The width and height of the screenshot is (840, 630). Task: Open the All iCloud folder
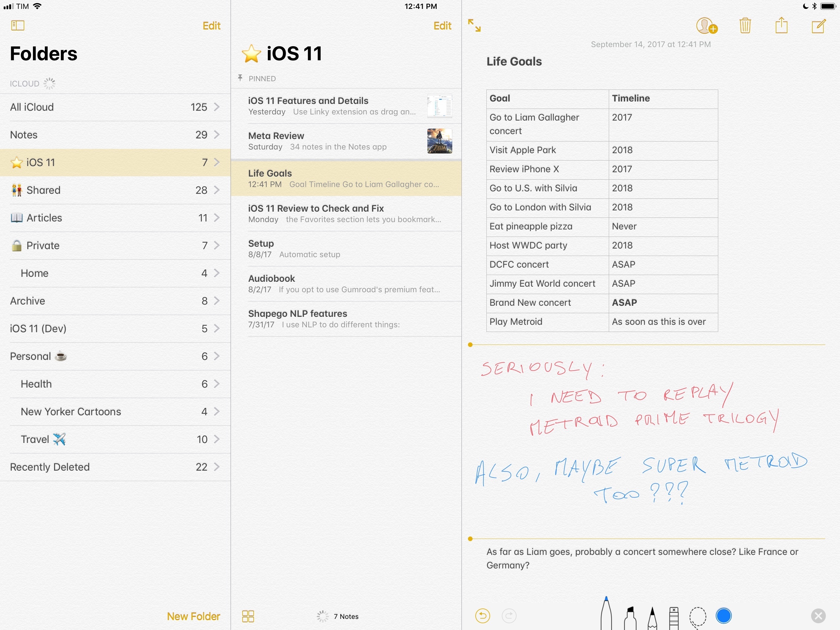point(115,107)
